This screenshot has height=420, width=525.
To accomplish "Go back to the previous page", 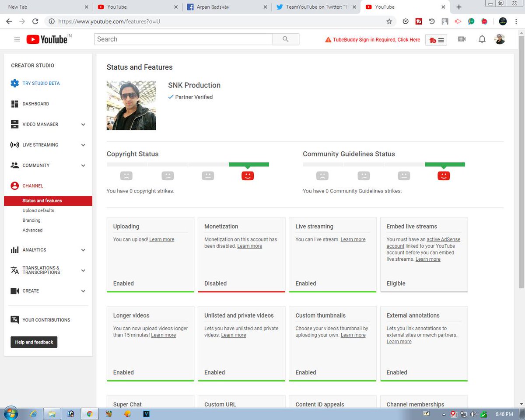I will pyautogui.click(x=9, y=21).
